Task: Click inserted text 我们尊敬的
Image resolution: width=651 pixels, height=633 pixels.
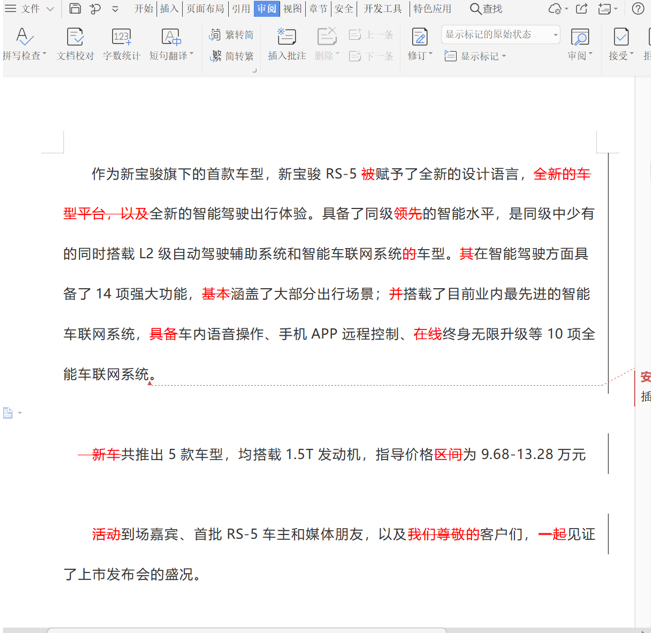Action: point(443,534)
